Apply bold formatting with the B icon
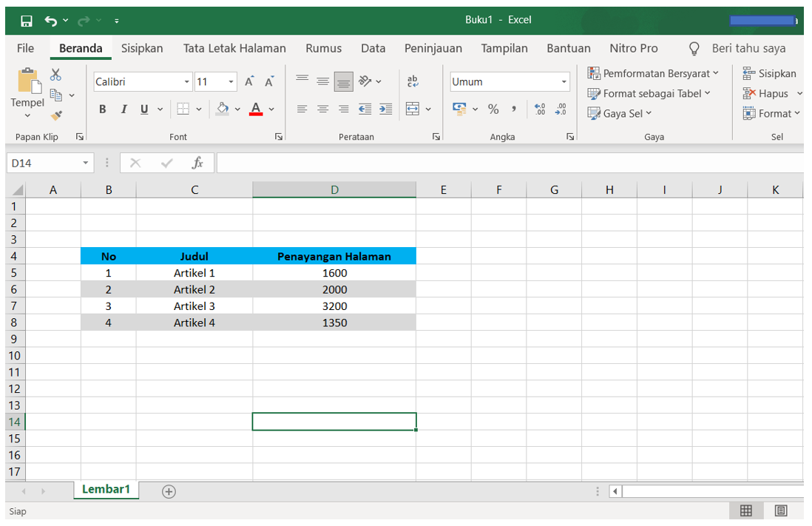812x526 pixels. coord(102,109)
